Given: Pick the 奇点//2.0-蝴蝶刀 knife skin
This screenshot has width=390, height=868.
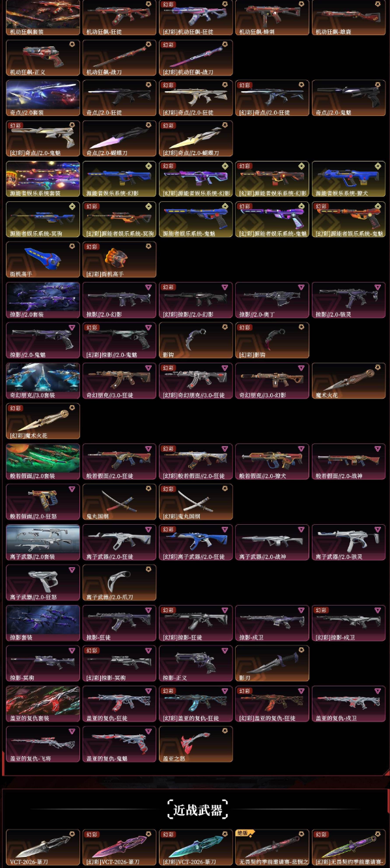Looking at the screenshot, I should 120,139.
